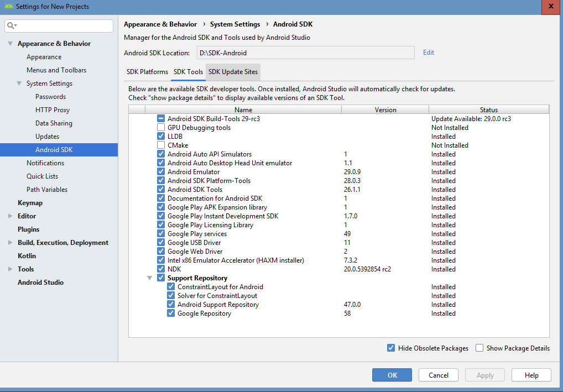Click the Android icon in title bar
Image resolution: width=563 pixels, height=392 pixels.
click(8, 7)
